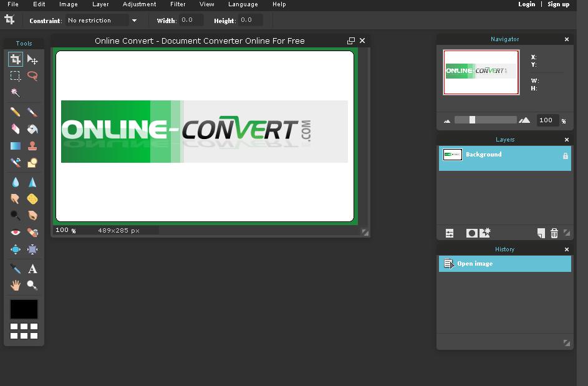Select the Type text tool

(x=32, y=269)
